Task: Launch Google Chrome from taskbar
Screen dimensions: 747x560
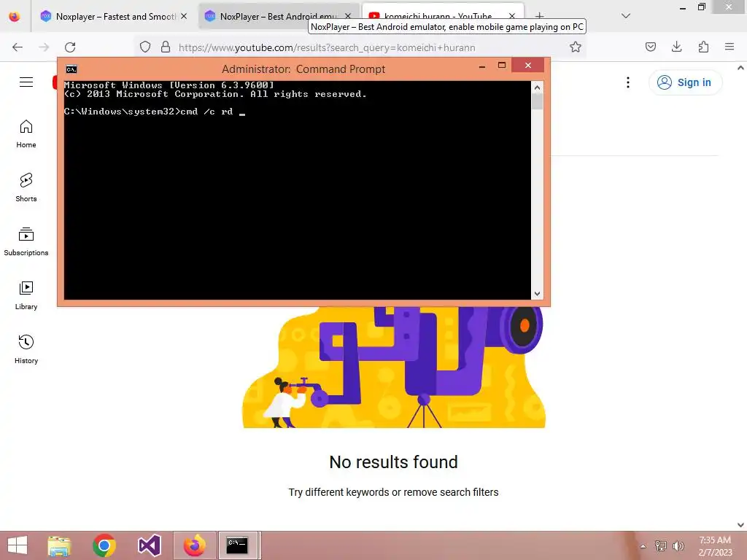Action: pyautogui.click(x=104, y=545)
